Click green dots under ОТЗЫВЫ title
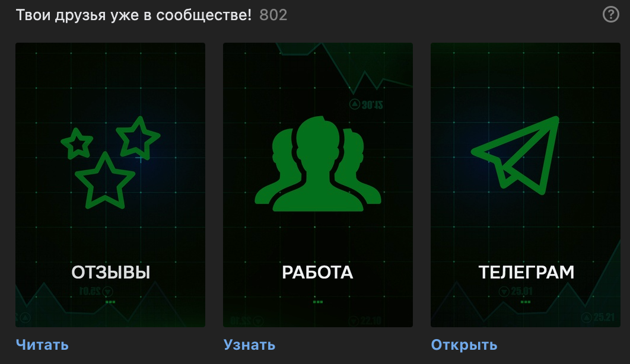 click(110, 302)
